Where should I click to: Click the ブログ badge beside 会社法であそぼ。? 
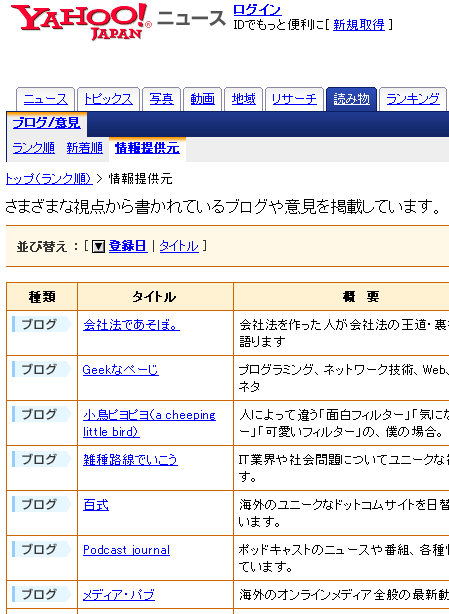pos(41,324)
